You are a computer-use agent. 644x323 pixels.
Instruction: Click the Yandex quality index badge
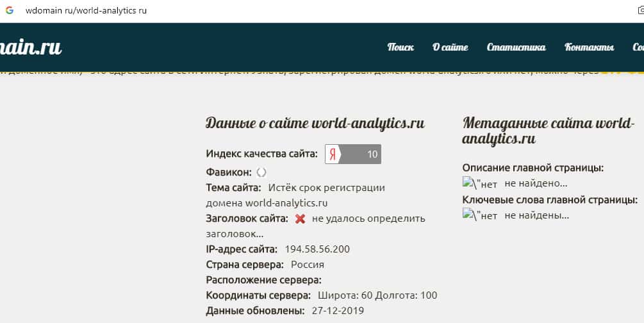coord(353,154)
